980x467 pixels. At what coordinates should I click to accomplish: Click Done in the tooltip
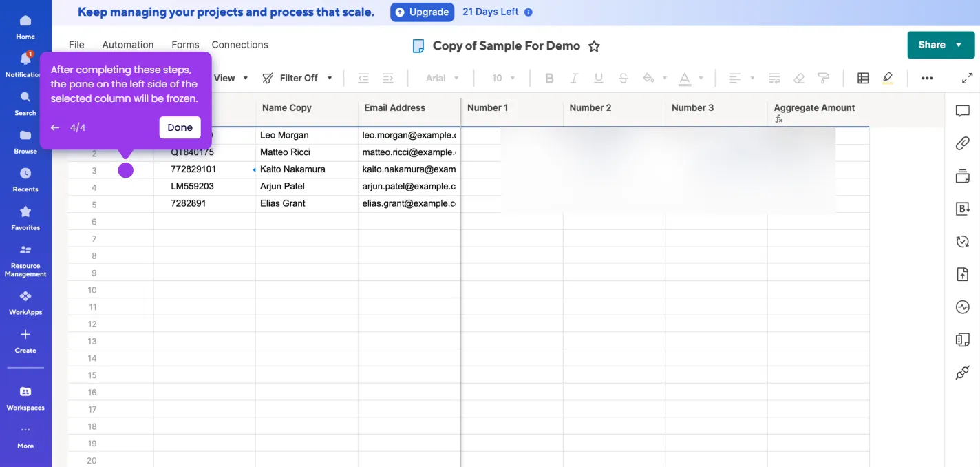point(180,127)
